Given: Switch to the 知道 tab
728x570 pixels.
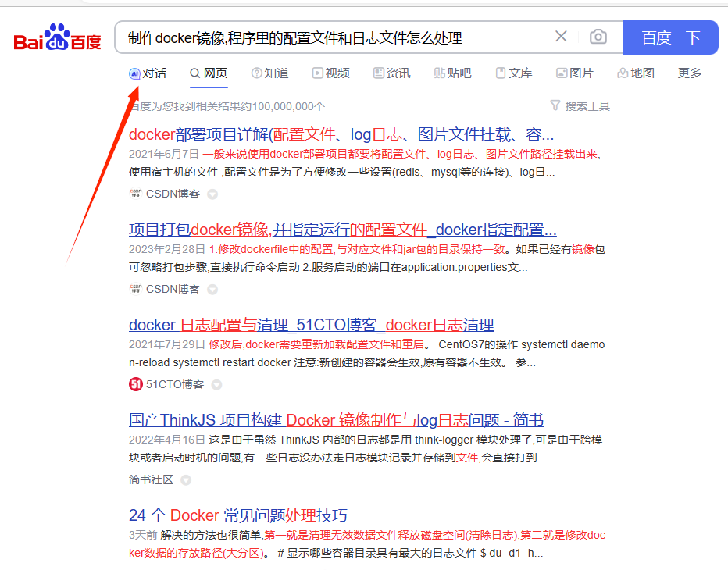Looking at the screenshot, I should pyautogui.click(x=269, y=73).
